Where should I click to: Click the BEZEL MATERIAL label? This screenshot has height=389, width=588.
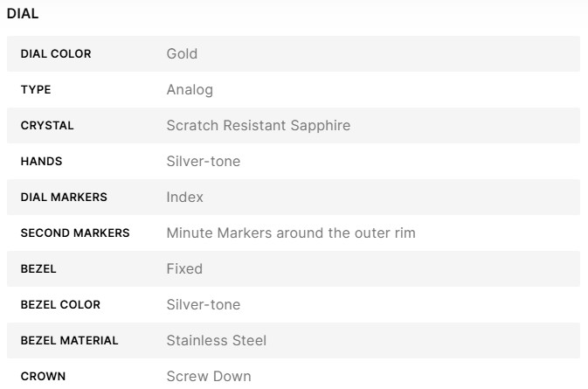point(69,341)
